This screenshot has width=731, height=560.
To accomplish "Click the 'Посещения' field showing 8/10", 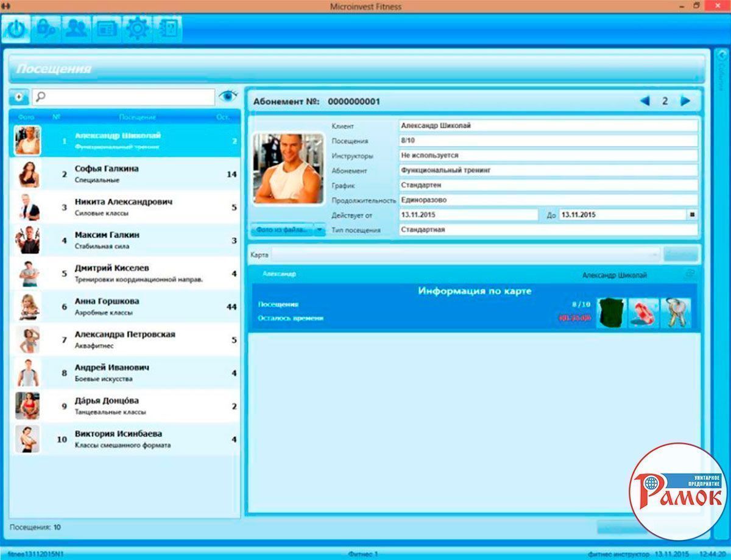I will pos(548,141).
